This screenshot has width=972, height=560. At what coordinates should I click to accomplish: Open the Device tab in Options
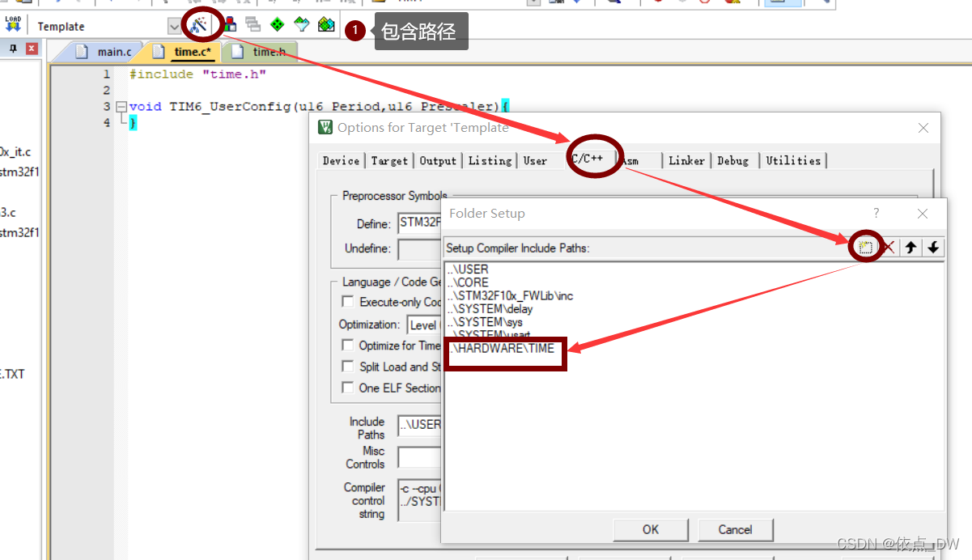[x=341, y=160]
